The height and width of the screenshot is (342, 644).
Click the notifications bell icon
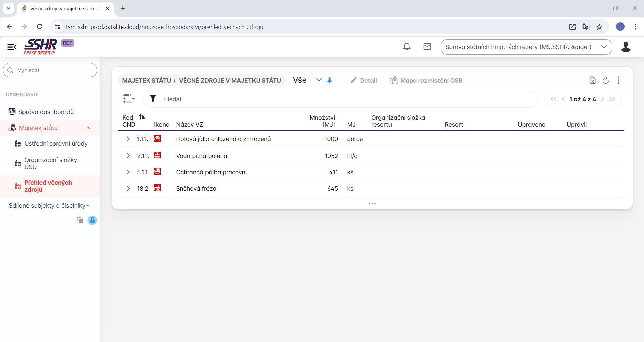pos(407,47)
